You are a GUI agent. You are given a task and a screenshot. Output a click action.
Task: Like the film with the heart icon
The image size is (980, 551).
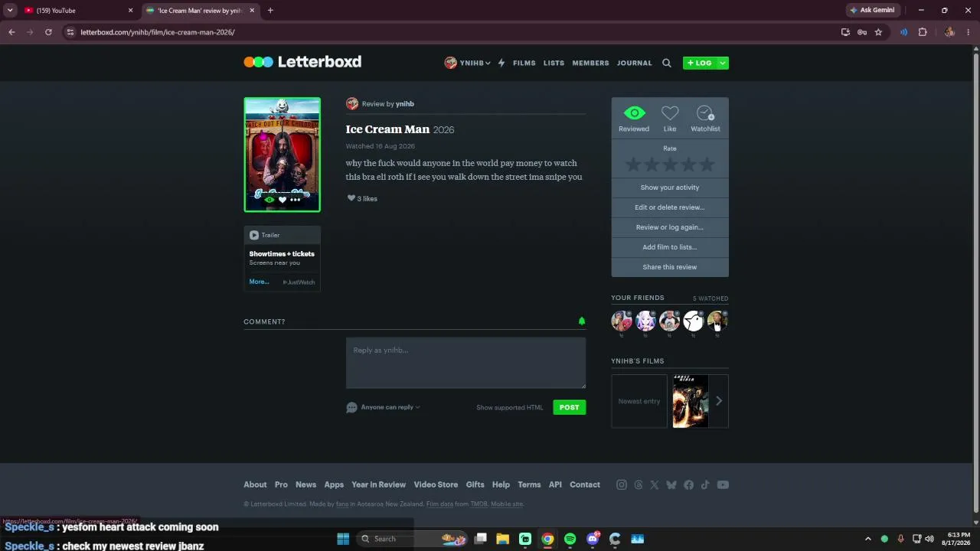tap(670, 113)
